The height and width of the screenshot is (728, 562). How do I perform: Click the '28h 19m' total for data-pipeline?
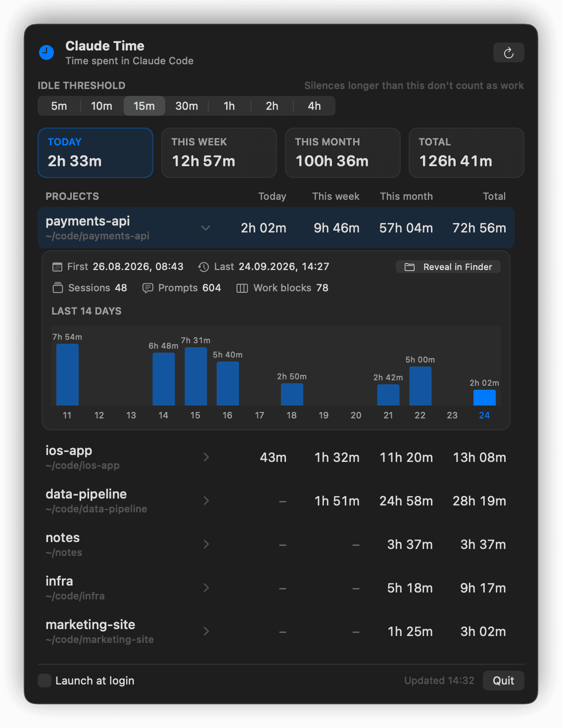[x=479, y=501]
